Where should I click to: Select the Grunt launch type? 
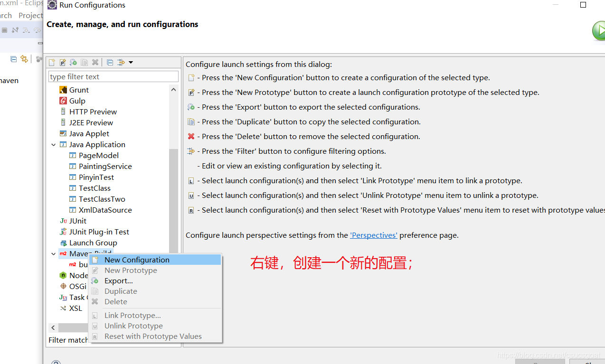tap(74, 90)
